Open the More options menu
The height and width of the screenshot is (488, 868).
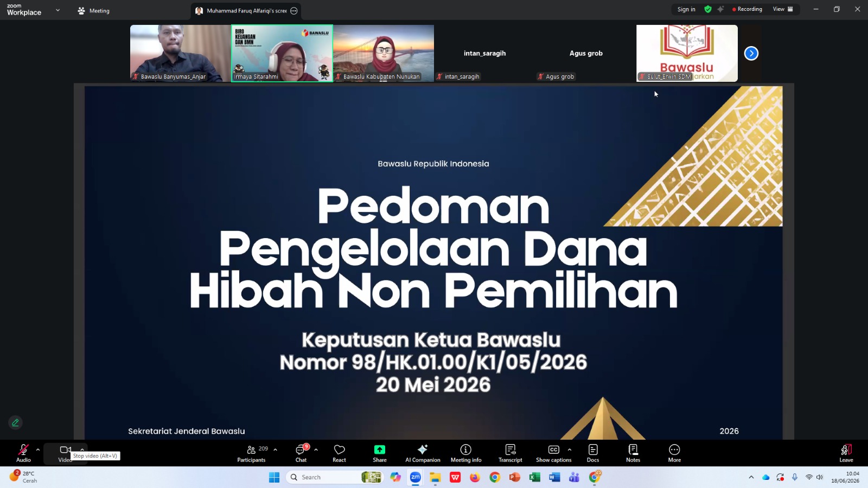(x=674, y=453)
